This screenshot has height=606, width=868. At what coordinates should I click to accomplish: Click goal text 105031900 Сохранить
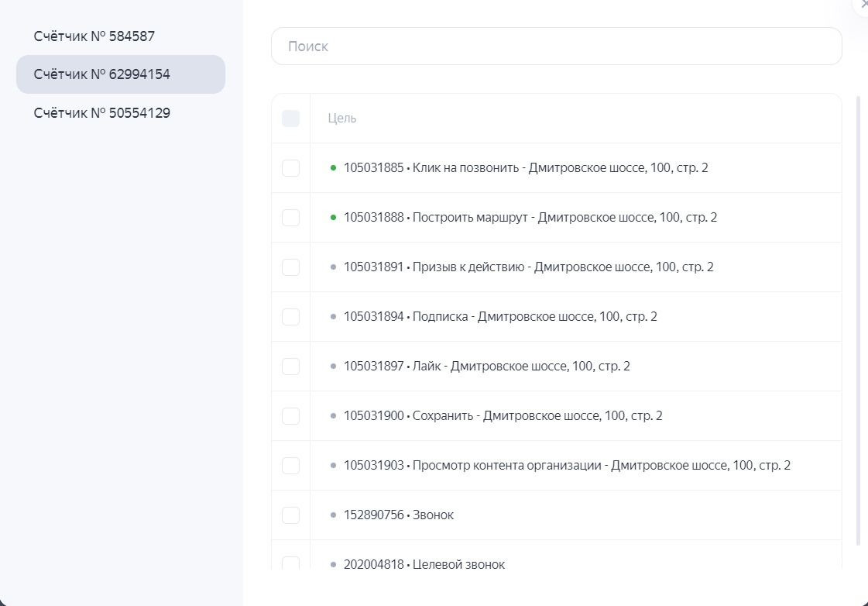[503, 415]
